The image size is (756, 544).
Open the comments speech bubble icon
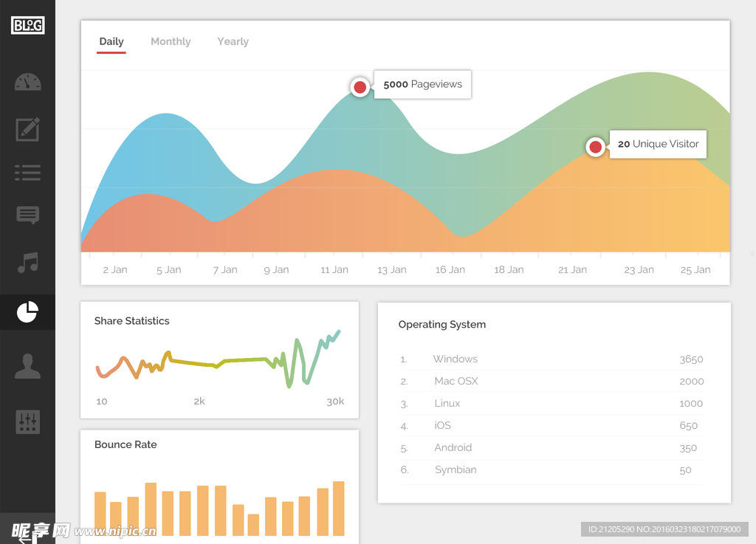28,215
